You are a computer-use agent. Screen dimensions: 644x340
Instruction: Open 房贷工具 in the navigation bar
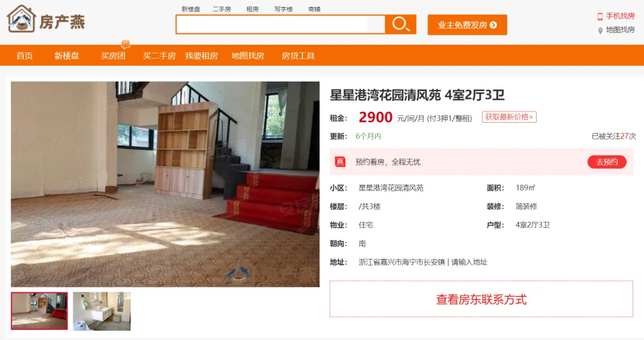coord(298,56)
